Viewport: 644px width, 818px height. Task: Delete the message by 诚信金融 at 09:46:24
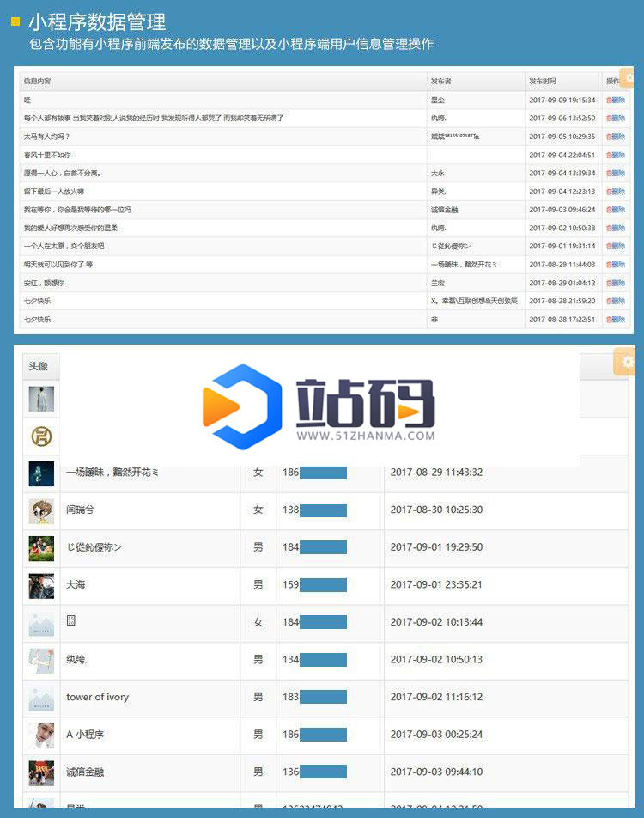pos(616,210)
